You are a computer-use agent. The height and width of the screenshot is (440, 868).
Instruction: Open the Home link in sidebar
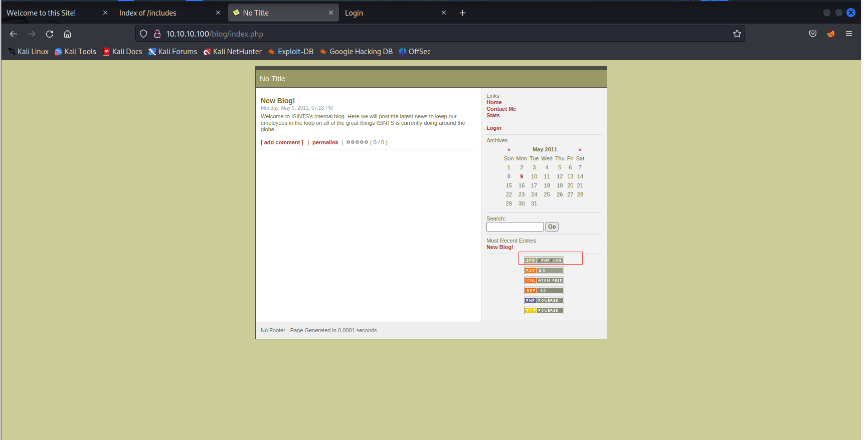[494, 102]
